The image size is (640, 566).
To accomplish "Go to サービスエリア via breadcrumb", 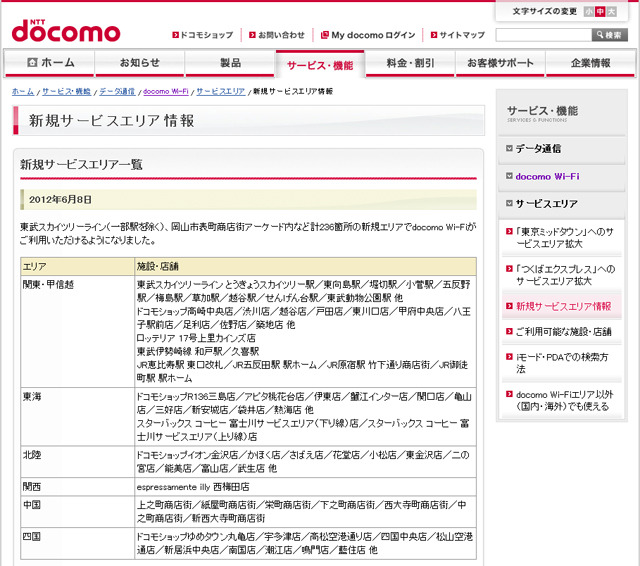I will point(221,91).
